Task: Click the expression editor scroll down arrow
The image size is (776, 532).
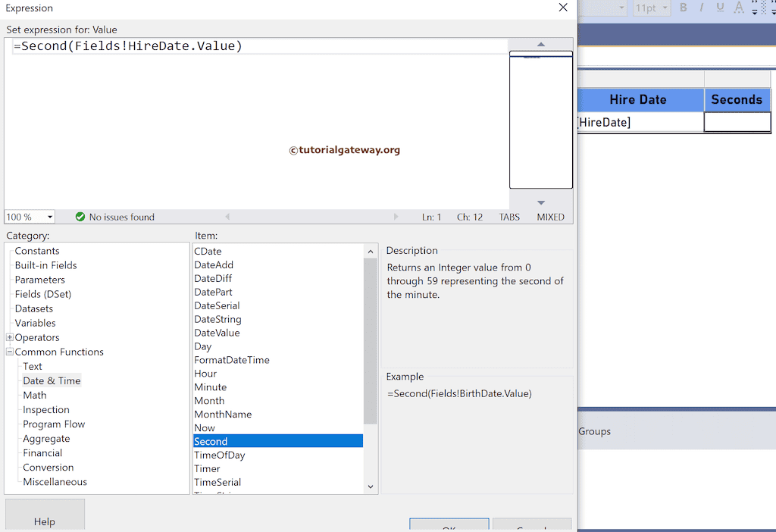Action: (541, 202)
